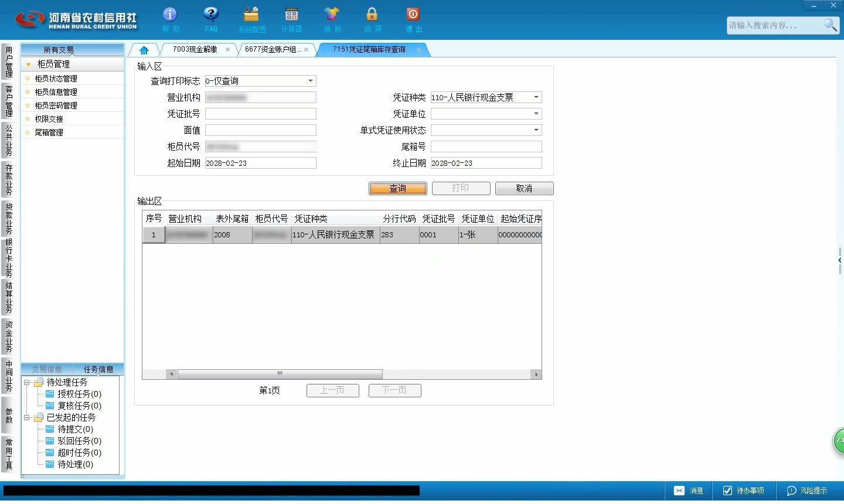
Task: Open 贷款业务 side tab
Action: [x=8, y=219]
